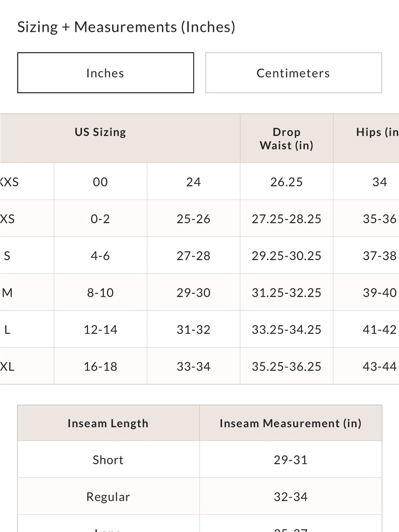Click the 29.25-30.25 drop waist cell

coord(286,255)
